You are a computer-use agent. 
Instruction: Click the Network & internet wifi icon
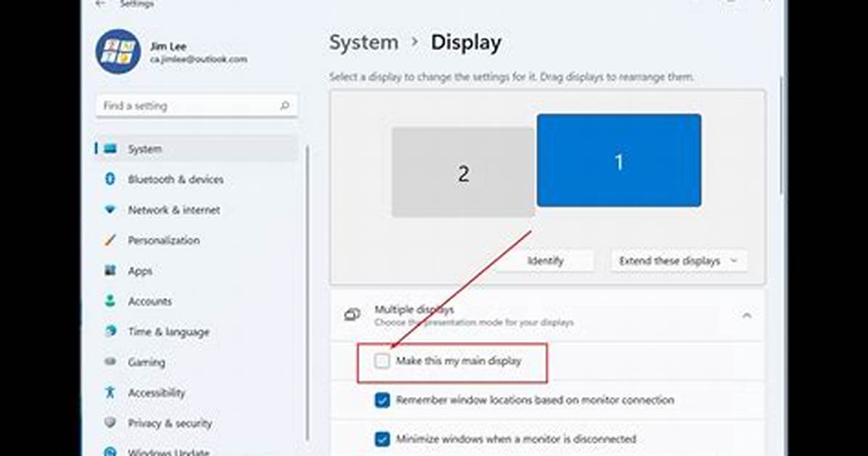pos(110,209)
